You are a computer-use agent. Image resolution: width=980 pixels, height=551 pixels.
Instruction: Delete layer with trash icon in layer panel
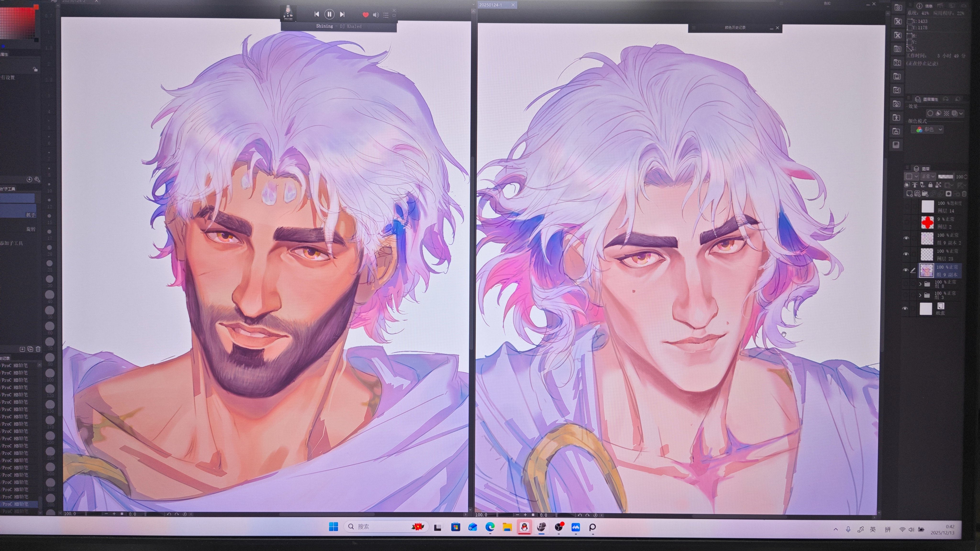point(964,194)
